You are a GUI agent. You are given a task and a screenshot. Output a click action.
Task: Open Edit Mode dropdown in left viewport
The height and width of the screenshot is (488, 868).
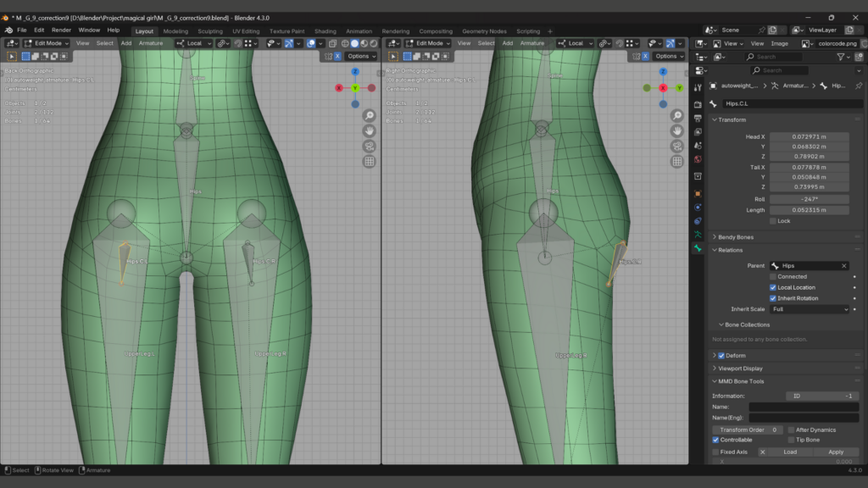point(47,43)
